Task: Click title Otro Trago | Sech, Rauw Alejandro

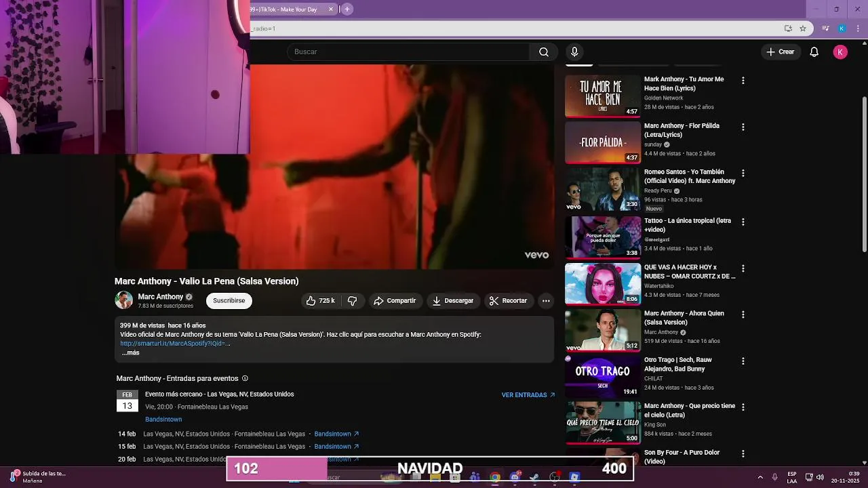Action: 678,365
